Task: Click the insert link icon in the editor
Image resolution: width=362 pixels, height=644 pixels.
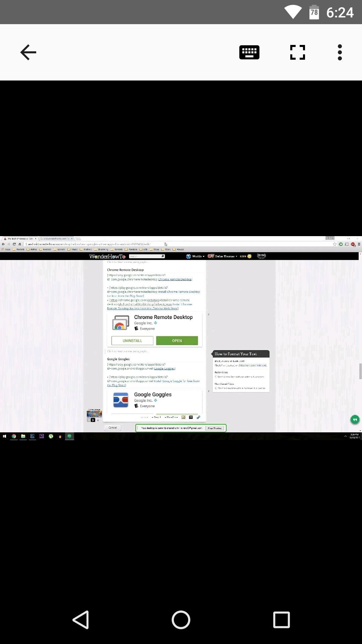Action: tap(198, 417)
